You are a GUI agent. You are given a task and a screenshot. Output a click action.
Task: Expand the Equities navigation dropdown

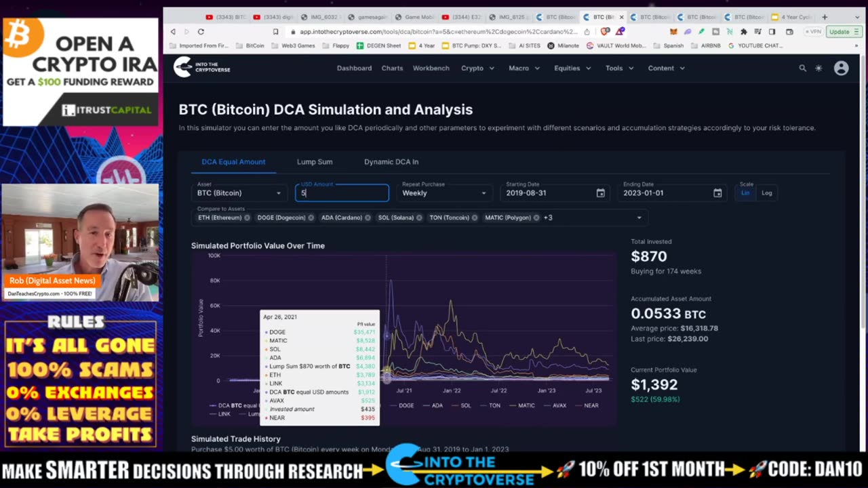point(573,68)
